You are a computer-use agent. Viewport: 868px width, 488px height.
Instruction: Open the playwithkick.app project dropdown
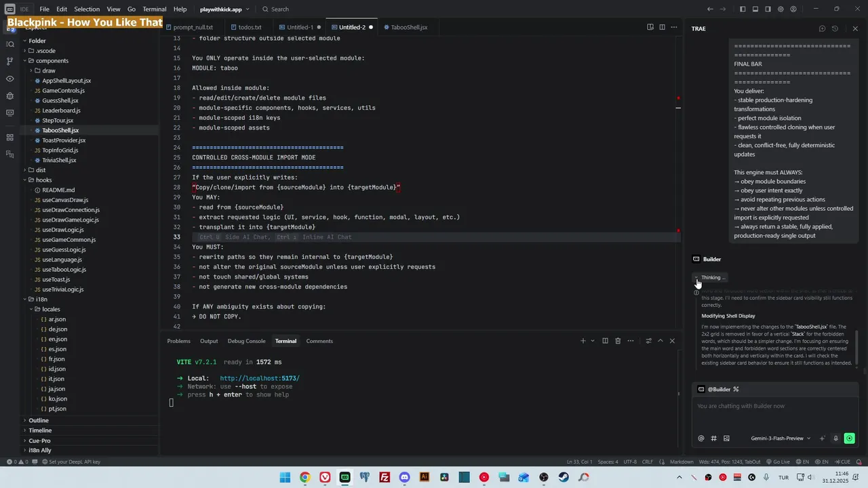(224, 9)
